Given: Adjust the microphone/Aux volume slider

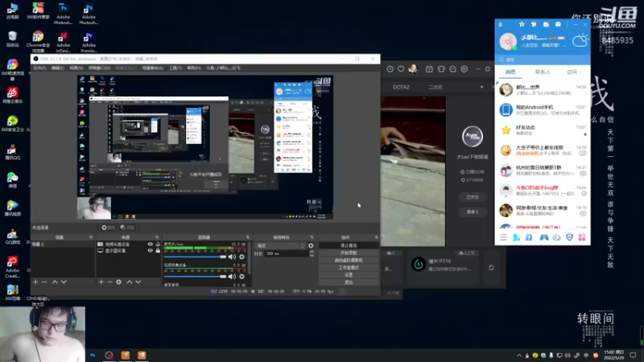Looking at the screenshot, I should pos(195,257).
